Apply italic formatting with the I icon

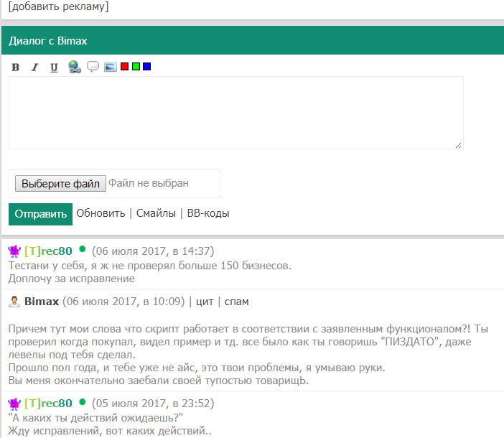pyautogui.click(x=34, y=67)
